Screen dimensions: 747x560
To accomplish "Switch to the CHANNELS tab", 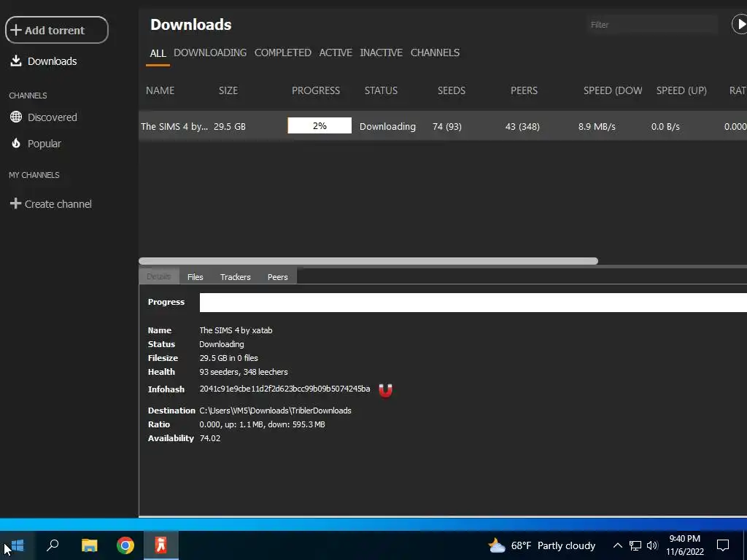I will [435, 52].
